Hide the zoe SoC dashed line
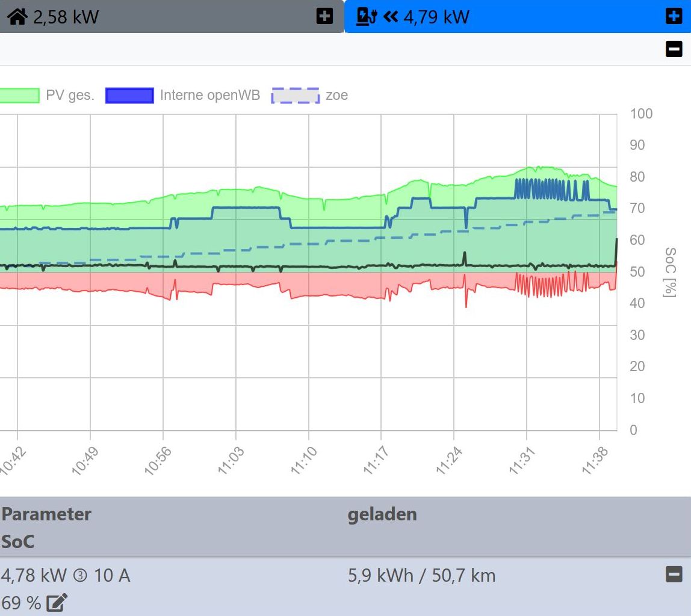 (x=295, y=96)
